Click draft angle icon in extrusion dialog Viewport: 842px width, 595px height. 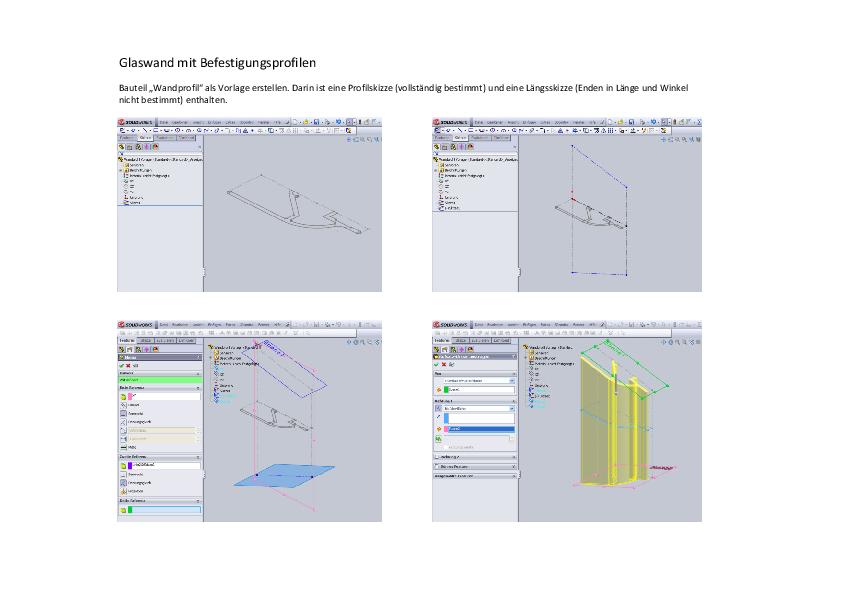tap(438, 439)
